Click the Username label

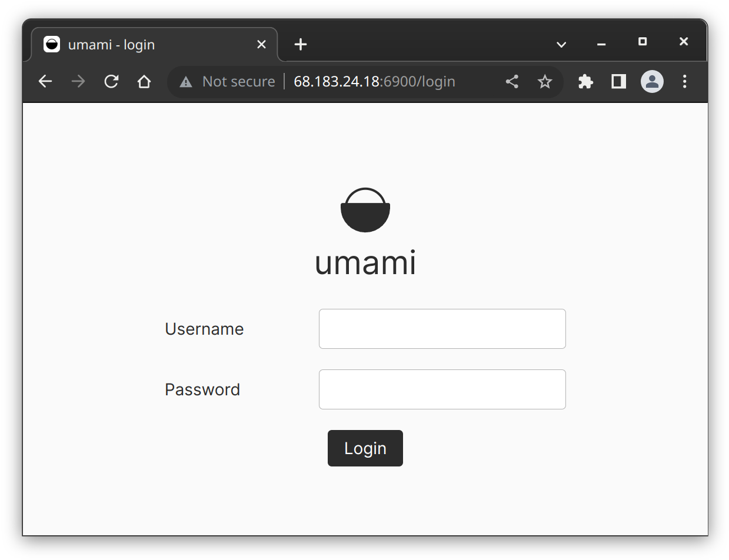(x=204, y=329)
